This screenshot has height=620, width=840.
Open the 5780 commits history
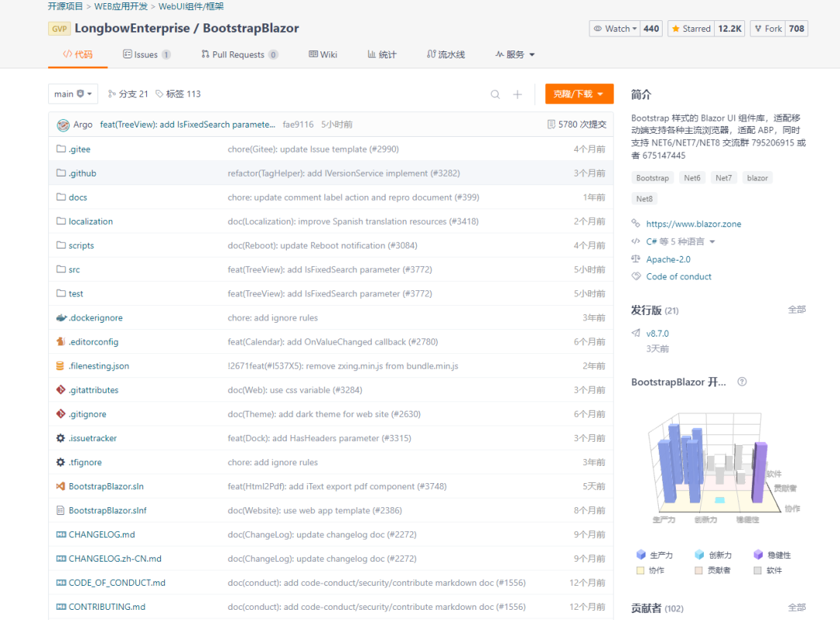click(x=576, y=124)
